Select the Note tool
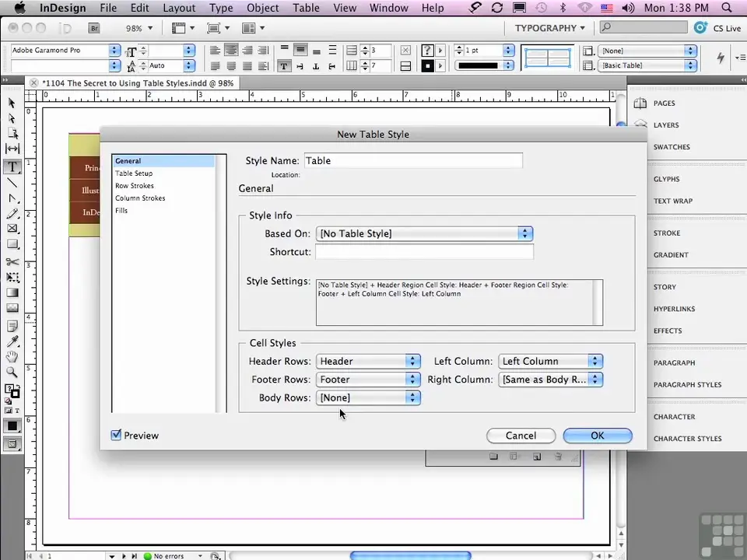The width and height of the screenshot is (747, 560). pyautogui.click(x=12, y=326)
